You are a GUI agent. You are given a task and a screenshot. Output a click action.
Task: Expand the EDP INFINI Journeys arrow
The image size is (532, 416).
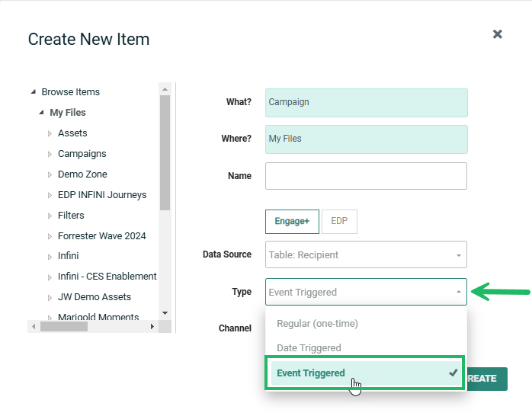point(50,195)
